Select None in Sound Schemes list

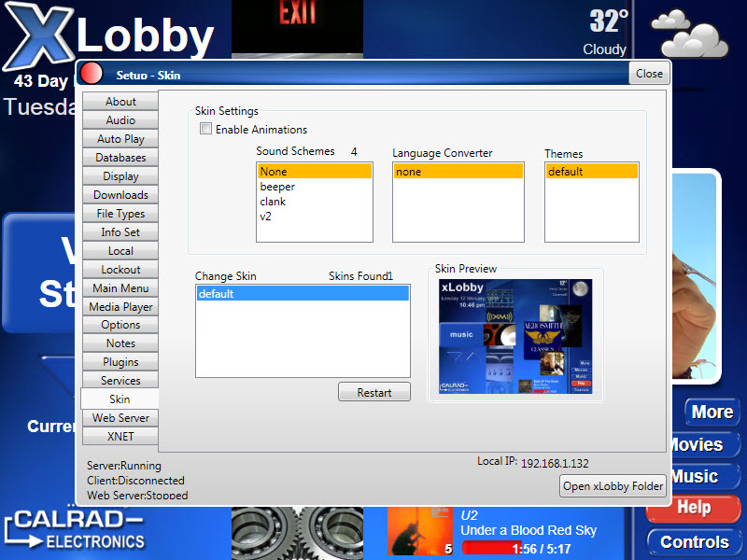[x=315, y=172]
